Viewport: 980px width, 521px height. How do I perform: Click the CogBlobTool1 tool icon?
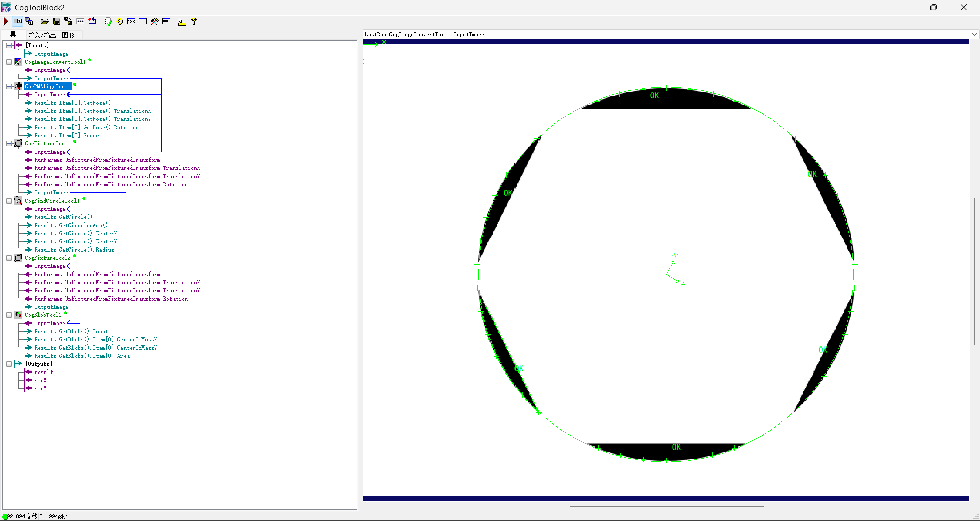[18, 315]
